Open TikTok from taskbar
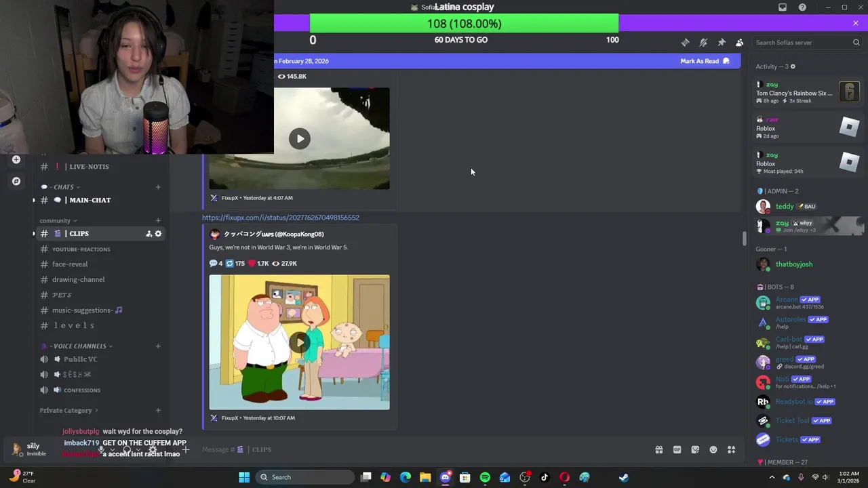The image size is (868, 488). 545,477
